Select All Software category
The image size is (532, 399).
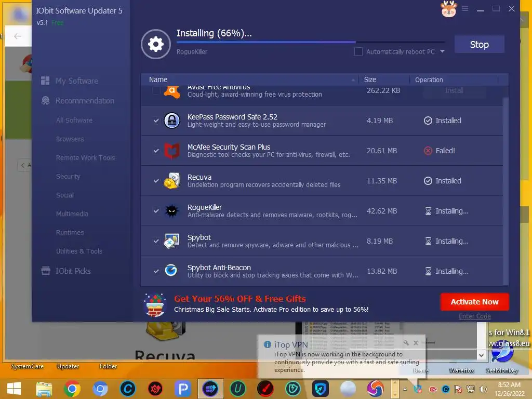pos(74,120)
